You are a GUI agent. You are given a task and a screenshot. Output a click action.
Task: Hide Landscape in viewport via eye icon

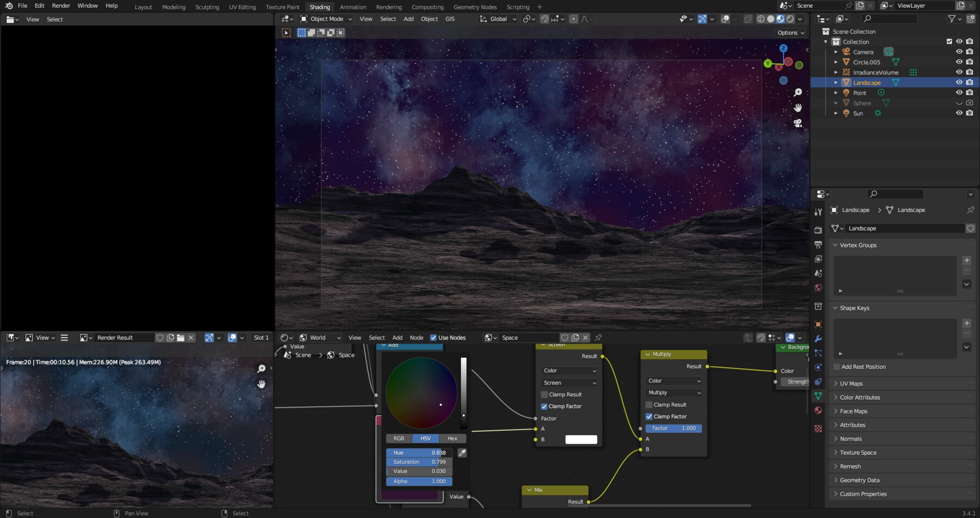959,83
